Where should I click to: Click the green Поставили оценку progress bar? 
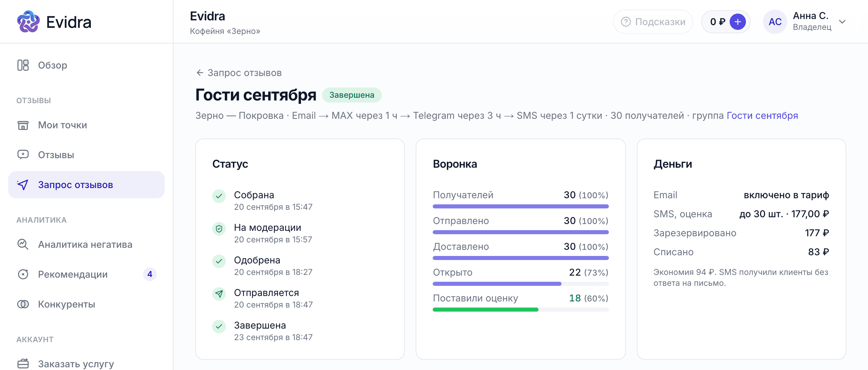(x=521, y=309)
